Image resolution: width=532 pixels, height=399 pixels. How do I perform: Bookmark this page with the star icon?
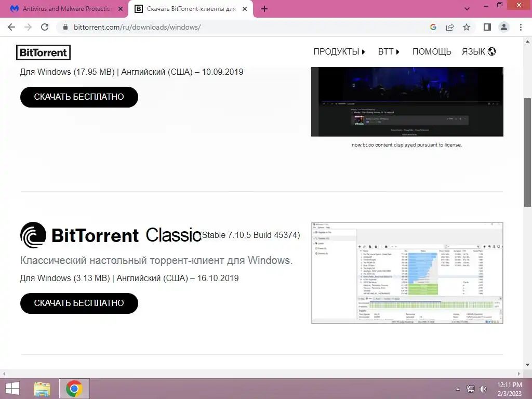[467, 27]
